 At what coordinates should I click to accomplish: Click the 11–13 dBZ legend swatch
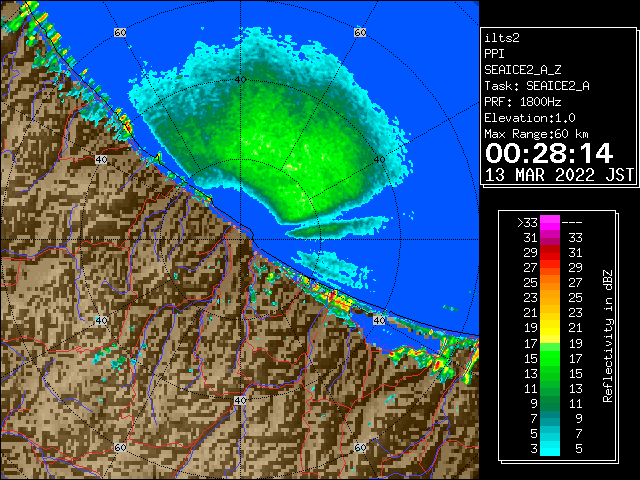[549, 388]
